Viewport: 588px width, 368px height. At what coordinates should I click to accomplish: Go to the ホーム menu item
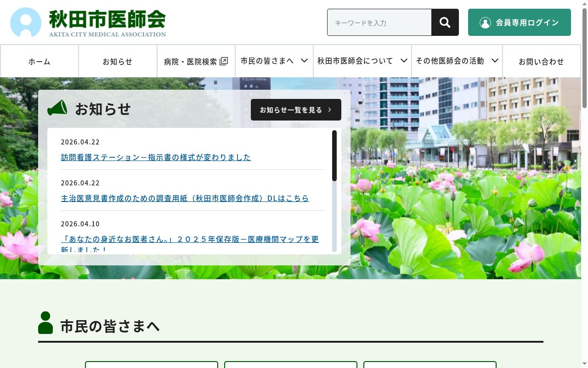click(x=40, y=61)
